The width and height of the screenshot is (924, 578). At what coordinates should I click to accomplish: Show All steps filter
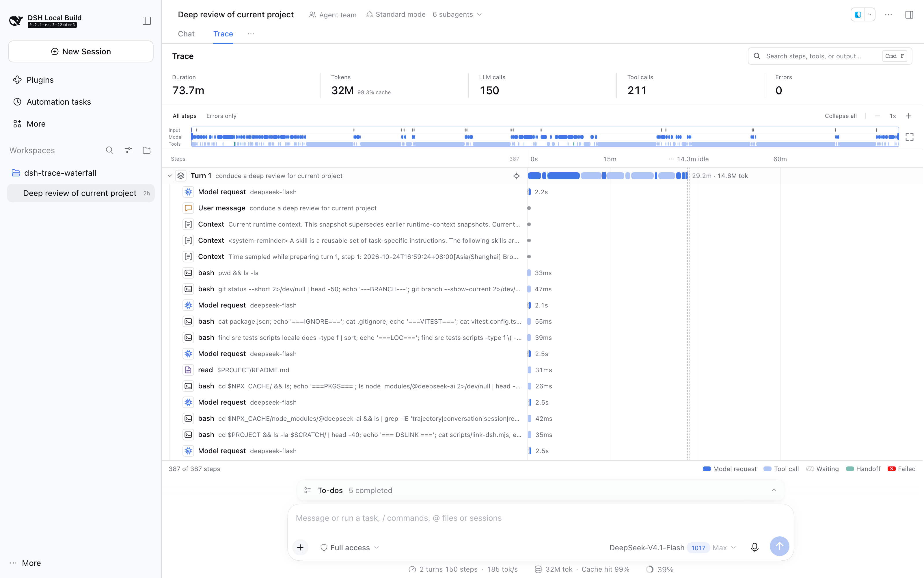(185, 116)
